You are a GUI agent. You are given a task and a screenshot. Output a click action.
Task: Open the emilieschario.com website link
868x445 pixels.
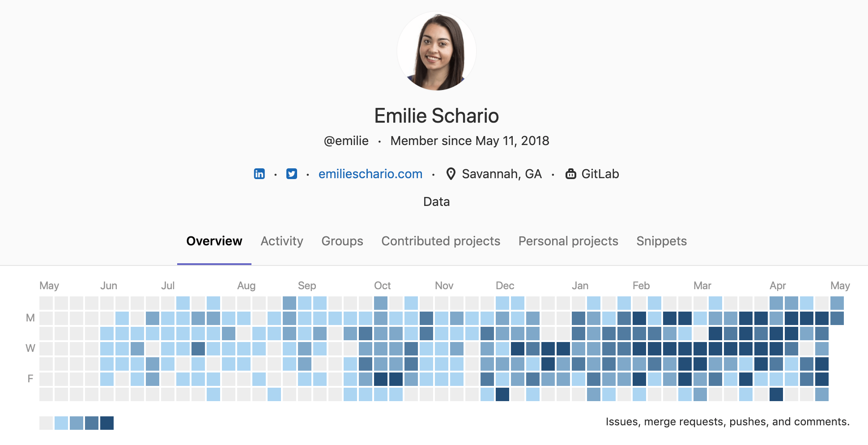pyautogui.click(x=370, y=174)
